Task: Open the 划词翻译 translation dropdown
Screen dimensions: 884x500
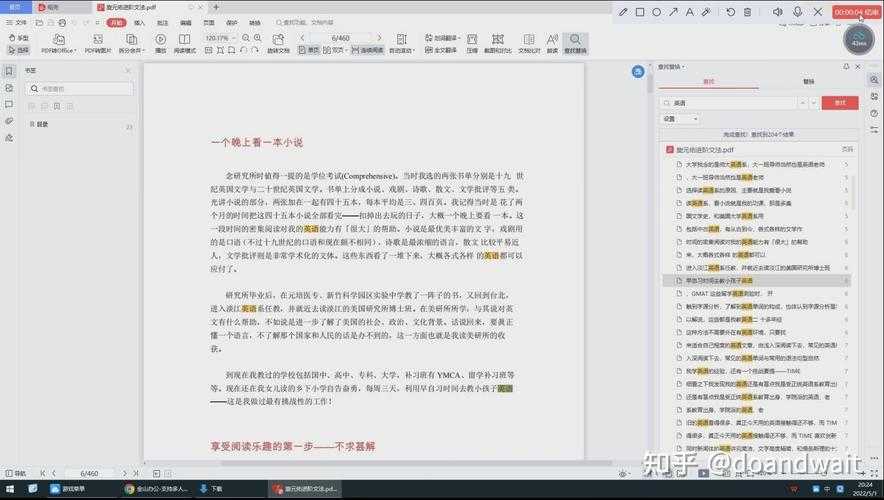Action: (x=441, y=38)
